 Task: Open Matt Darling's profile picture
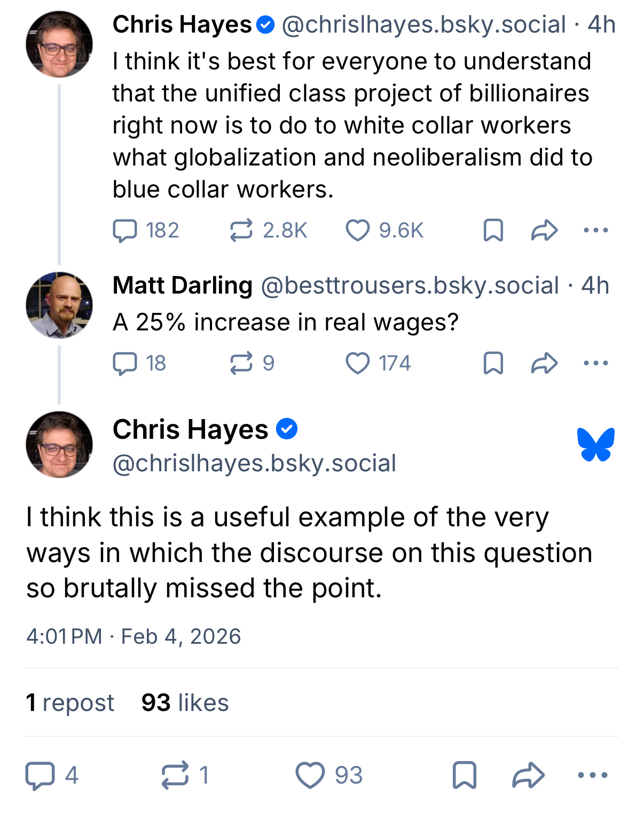[x=59, y=305]
